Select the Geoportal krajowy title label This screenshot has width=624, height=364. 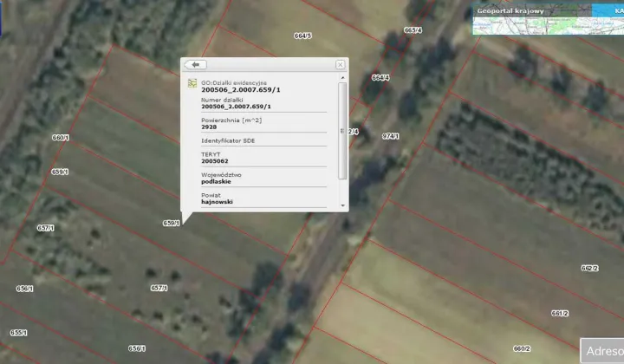(x=510, y=10)
